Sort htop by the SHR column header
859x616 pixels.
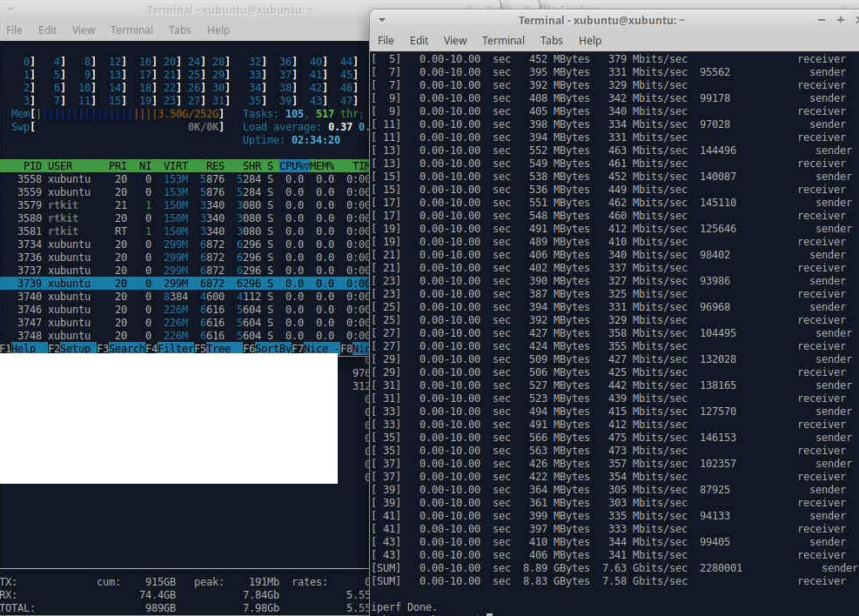(x=252, y=166)
